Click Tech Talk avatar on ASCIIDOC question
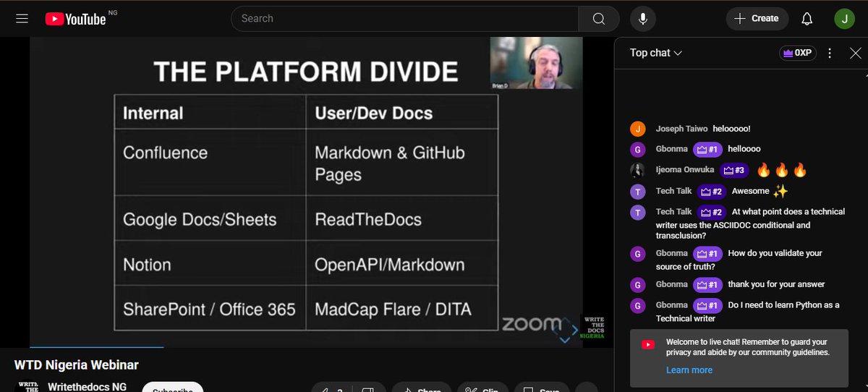868x392 pixels. point(637,213)
